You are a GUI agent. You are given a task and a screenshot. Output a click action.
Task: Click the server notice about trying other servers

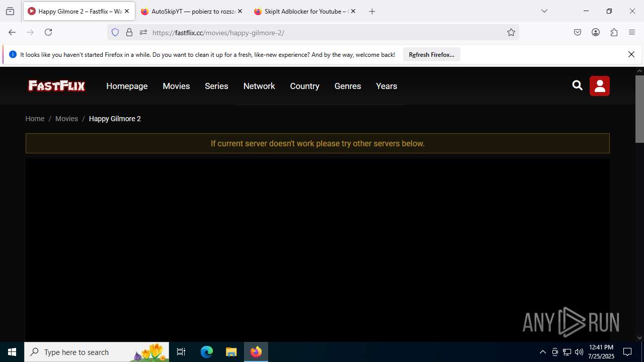[x=317, y=143]
